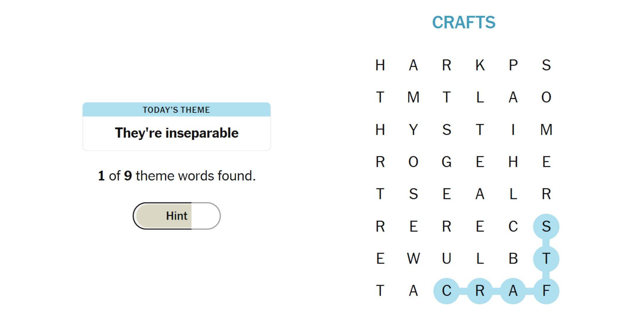Click the blue highlighted letter A
This screenshot has height=322, width=644.
pos(513,291)
